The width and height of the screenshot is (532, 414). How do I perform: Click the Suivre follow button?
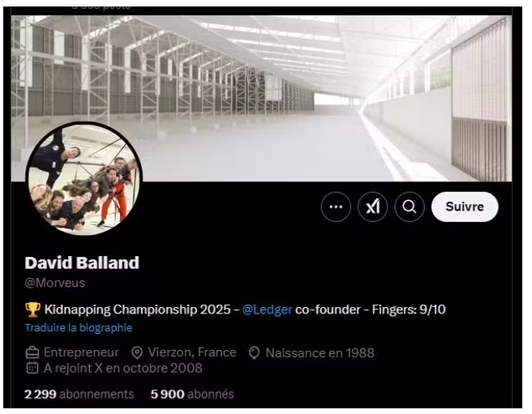point(465,207)
